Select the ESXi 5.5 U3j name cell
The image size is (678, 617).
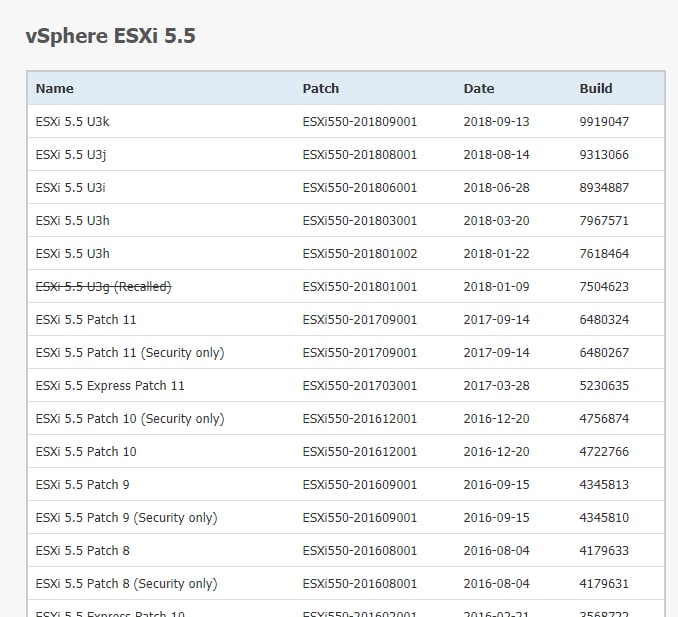(x=71, y=155)
